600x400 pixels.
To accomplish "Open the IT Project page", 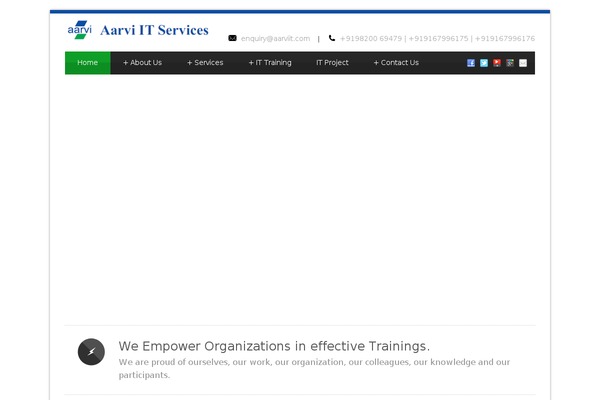I will click(332, 63).
